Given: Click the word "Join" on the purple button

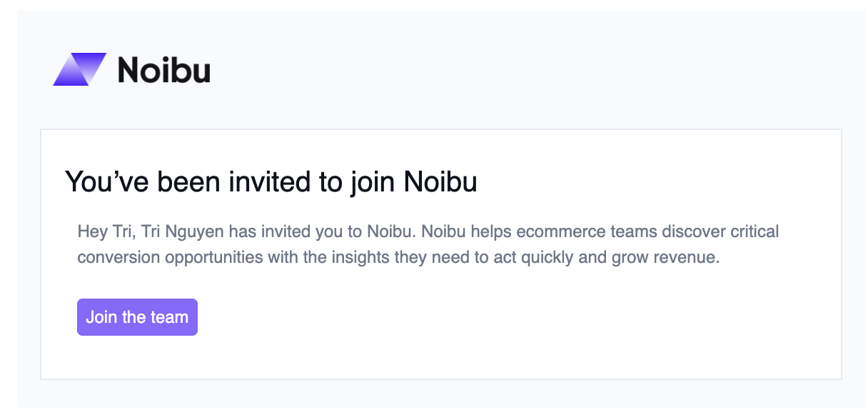Looking at the screenshot, I should click(101, 317).
